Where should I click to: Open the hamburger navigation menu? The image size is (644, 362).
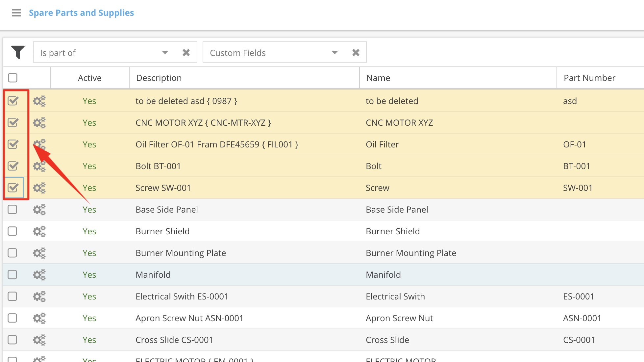click(x=16, y=13)
